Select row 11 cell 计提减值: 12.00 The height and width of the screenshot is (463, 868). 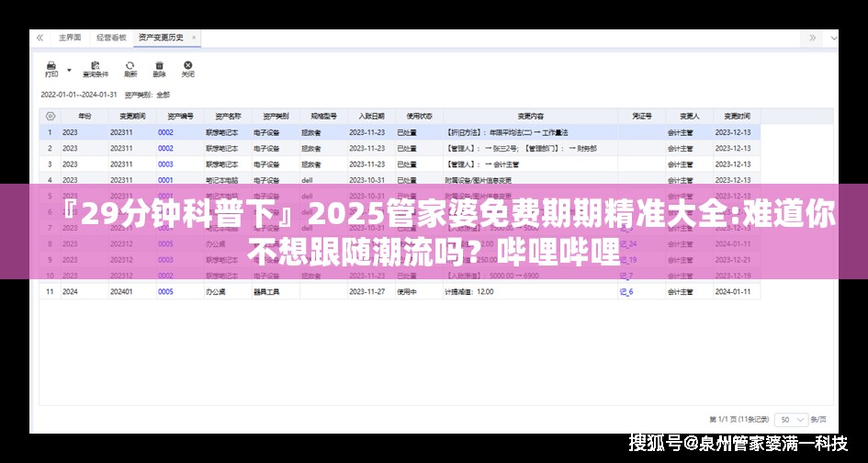(530, 291)
